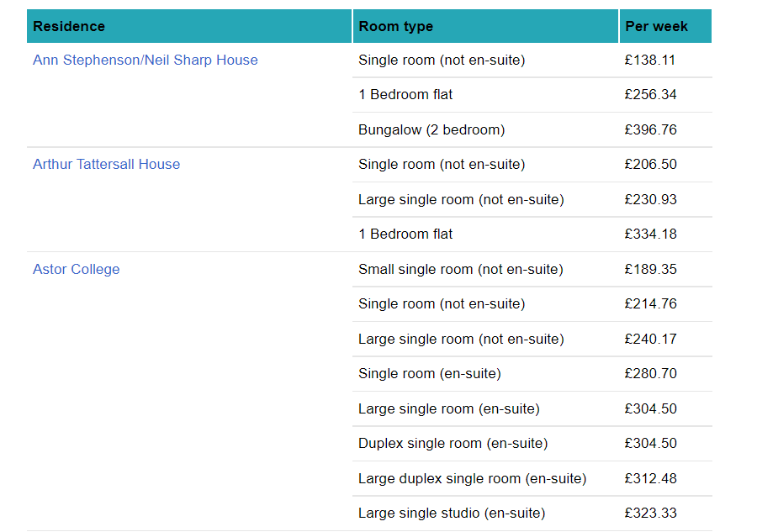Click Large single studio (en-suite) row
The width and height of the screenshot is (757, 532).
[x=451, y=514]
